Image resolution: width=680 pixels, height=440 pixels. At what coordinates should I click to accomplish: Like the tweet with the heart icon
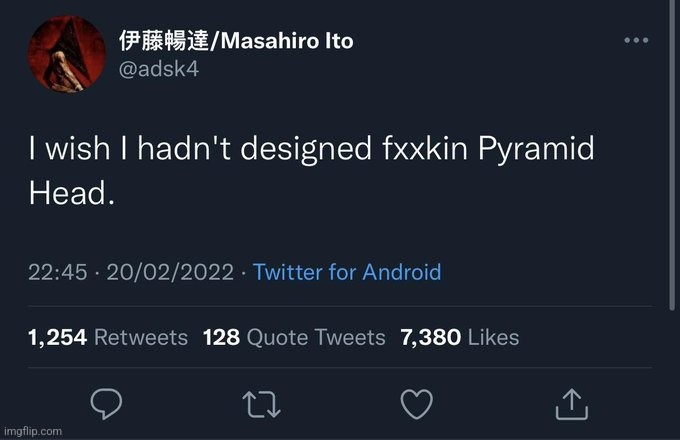416,402
